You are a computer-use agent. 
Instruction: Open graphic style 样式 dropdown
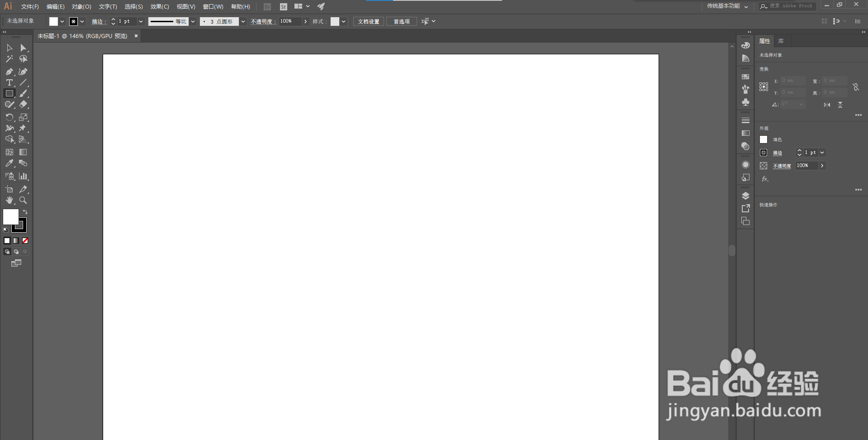(344, 21)
